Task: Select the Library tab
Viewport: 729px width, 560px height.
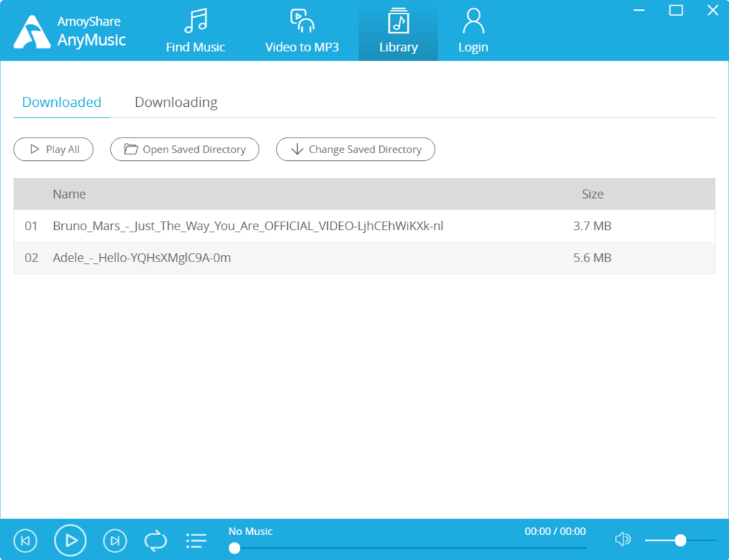Action: (x=398, y=31)
